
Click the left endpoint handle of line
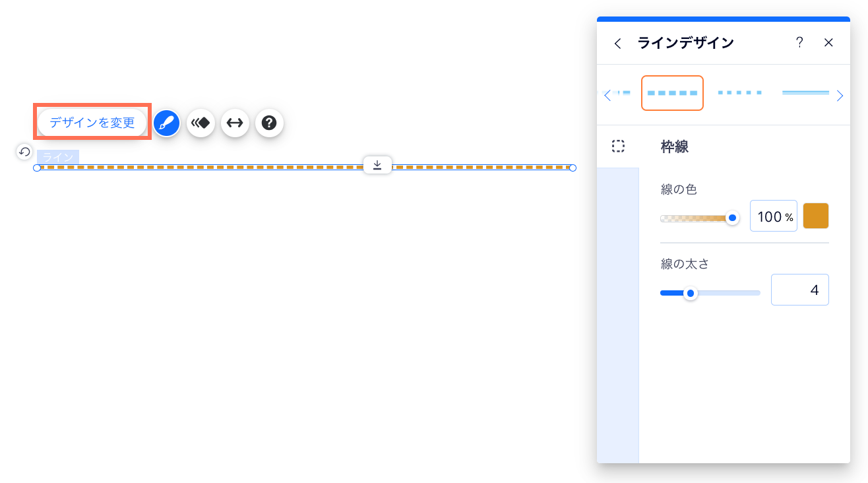pyautogui.click(x=37, y=168)
